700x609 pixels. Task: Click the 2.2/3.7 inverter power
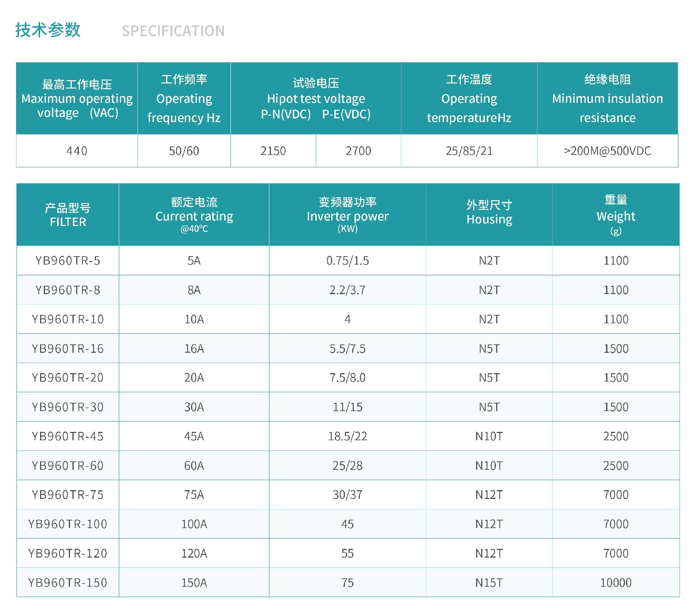pyautogui.click(x=347, y=290)
